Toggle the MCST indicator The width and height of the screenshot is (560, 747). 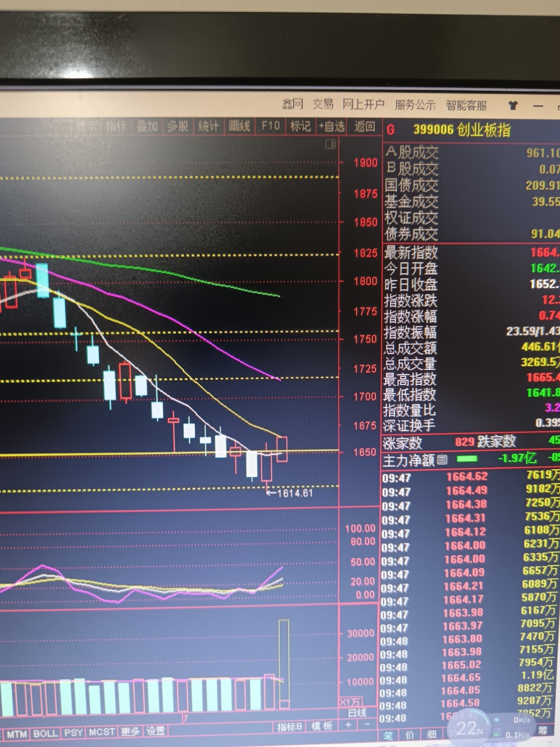tap(102, 732)
